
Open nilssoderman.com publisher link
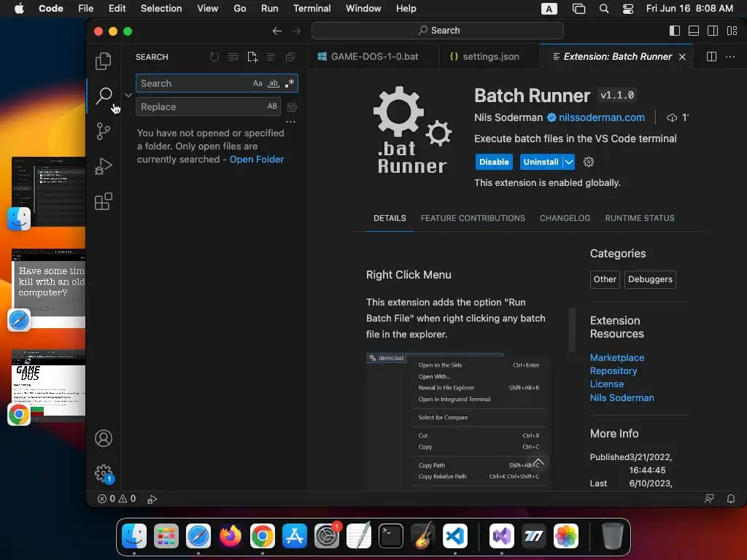[601, 117]
